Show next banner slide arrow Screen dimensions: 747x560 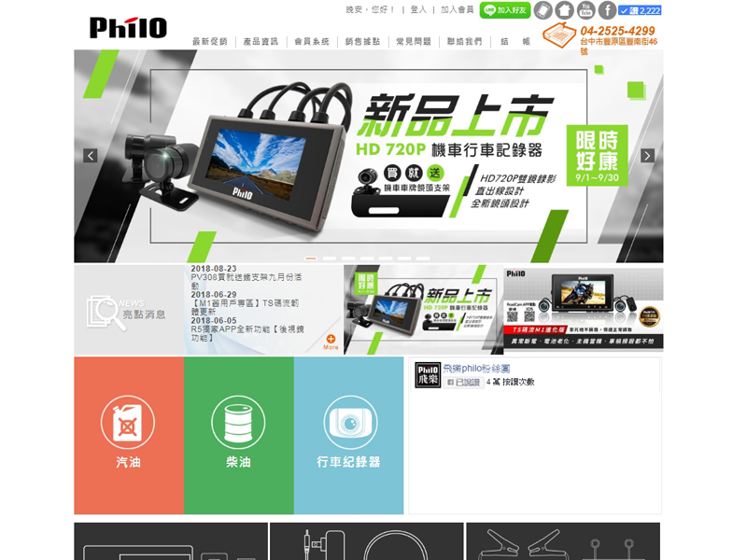point(647,156)
